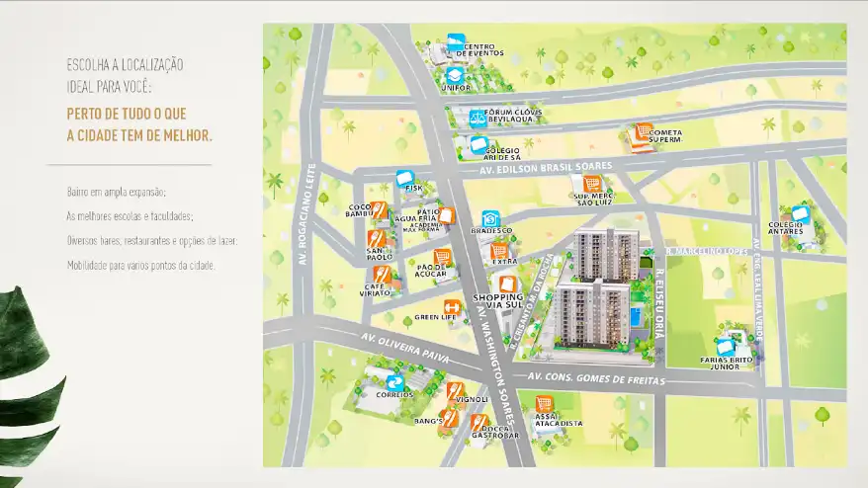Select 'Mobilidade para vários pontos da cidade'

141,265
